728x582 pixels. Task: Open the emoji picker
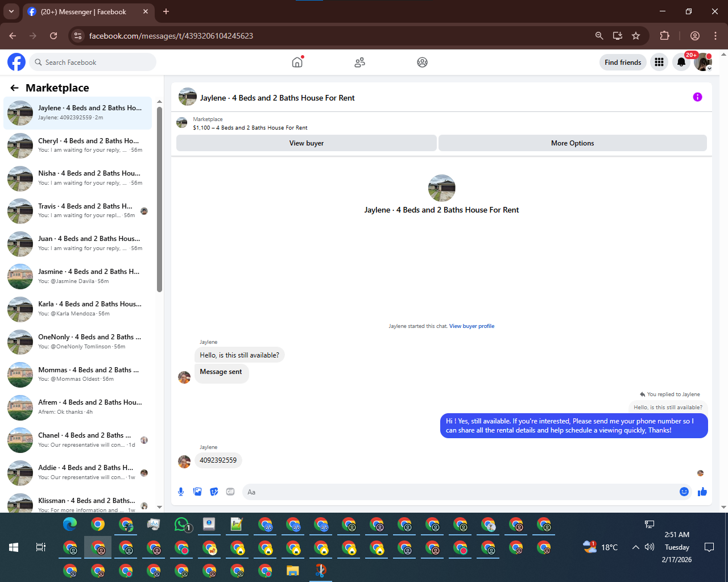point(684,492)
